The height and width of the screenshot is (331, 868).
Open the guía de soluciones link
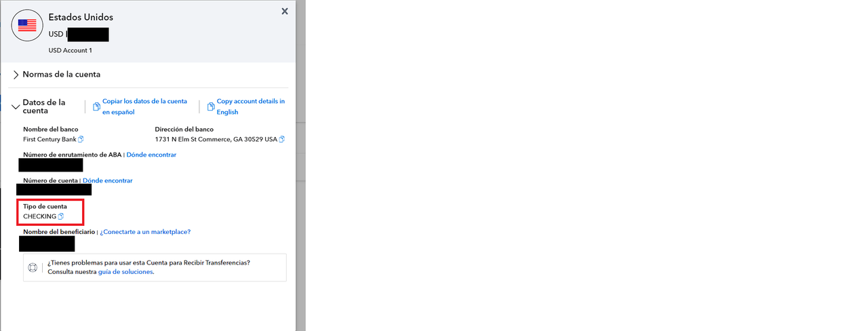pyautogui.click(x=125, y=272)
